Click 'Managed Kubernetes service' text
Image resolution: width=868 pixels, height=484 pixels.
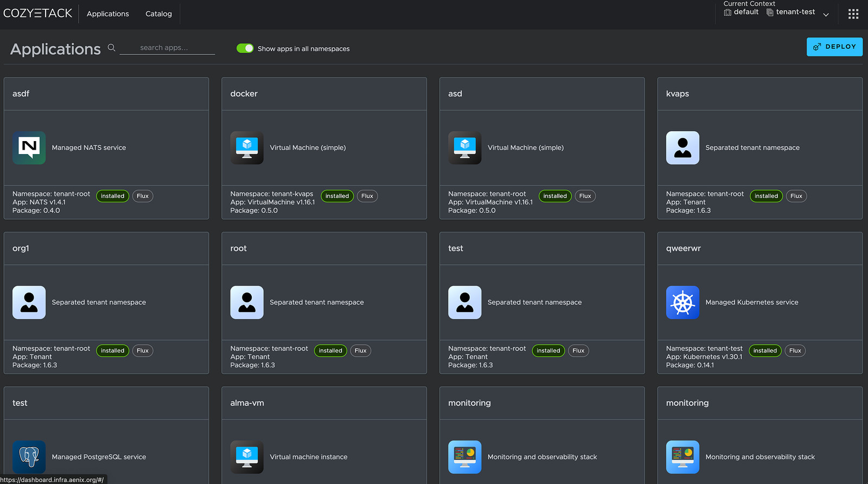(x=752, y=302)
